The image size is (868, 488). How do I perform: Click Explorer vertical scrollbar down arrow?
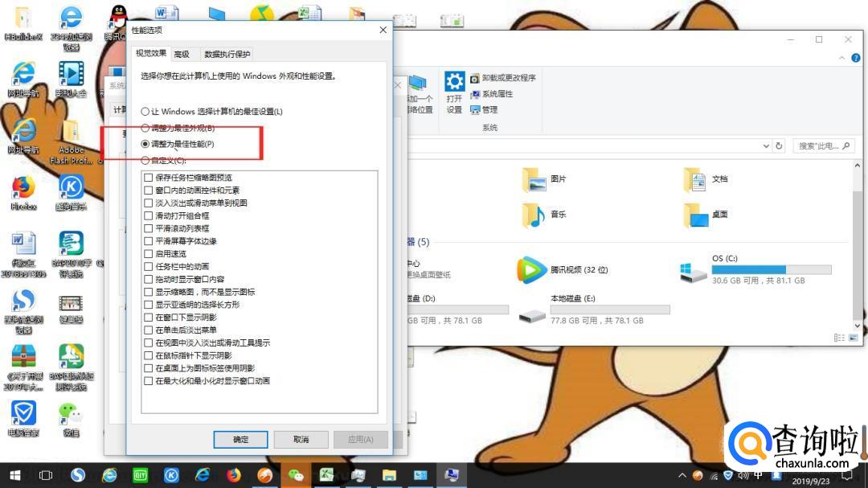tap(858, 326)
